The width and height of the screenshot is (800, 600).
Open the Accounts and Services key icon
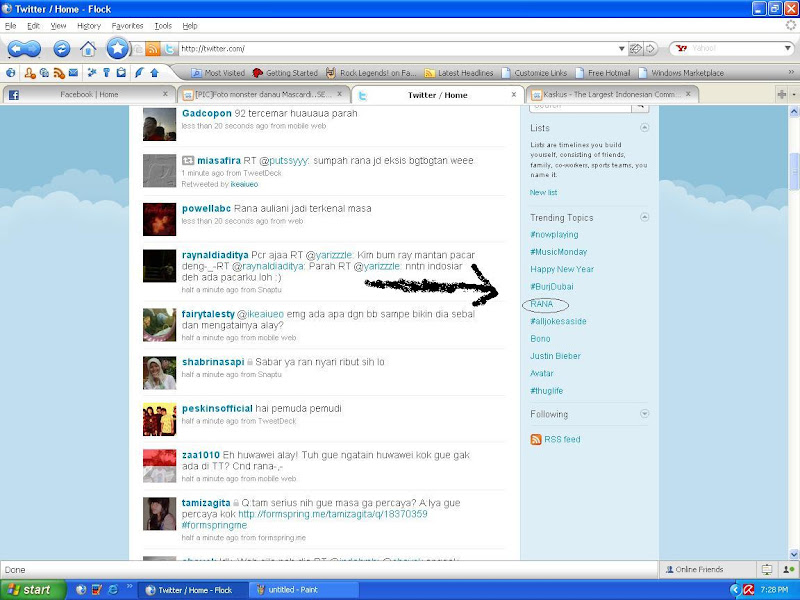click(107, 73)
